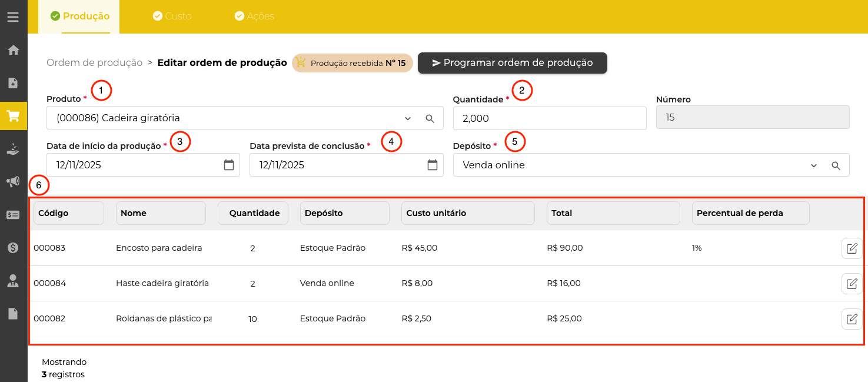This screenshot has height=382, width=868.
Task: Sort by Custo unitário column header
Action: pyautogui.click(x=467, y=213)
